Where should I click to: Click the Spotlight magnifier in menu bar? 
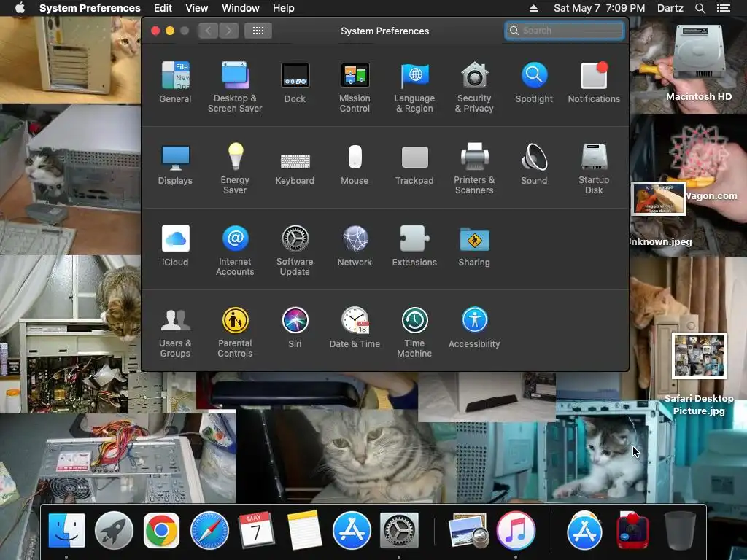click(x=700, y=8)
